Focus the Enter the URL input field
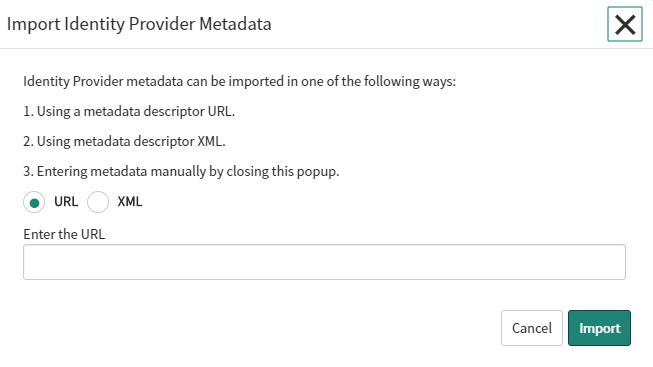The image size is (653, 367). 324,262
